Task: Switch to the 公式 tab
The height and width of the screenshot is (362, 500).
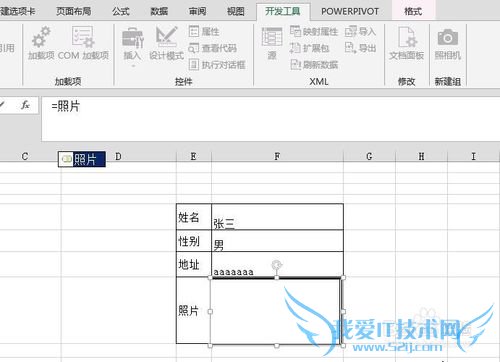Action: (121, 11)
